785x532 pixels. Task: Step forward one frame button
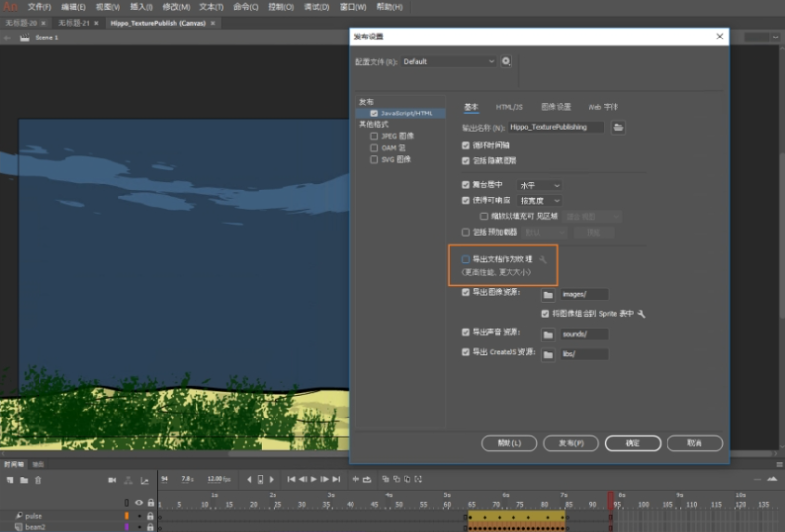(325, 479)
